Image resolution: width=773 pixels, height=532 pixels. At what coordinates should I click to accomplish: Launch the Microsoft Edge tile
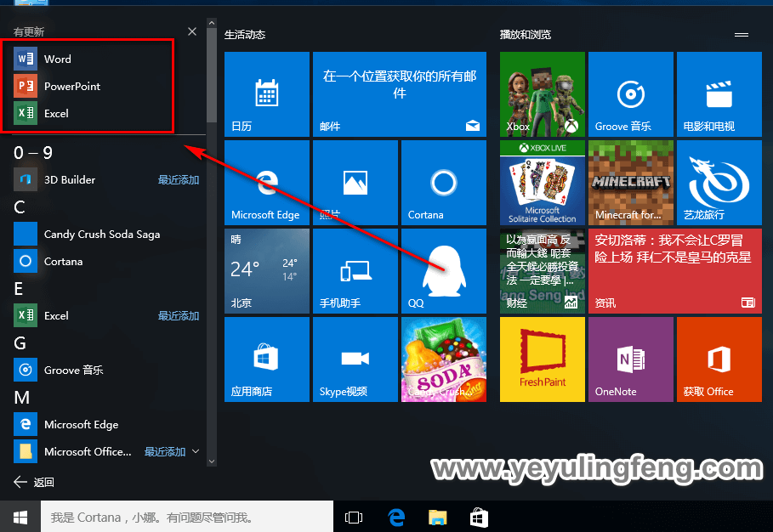click(x=267, y=182)
